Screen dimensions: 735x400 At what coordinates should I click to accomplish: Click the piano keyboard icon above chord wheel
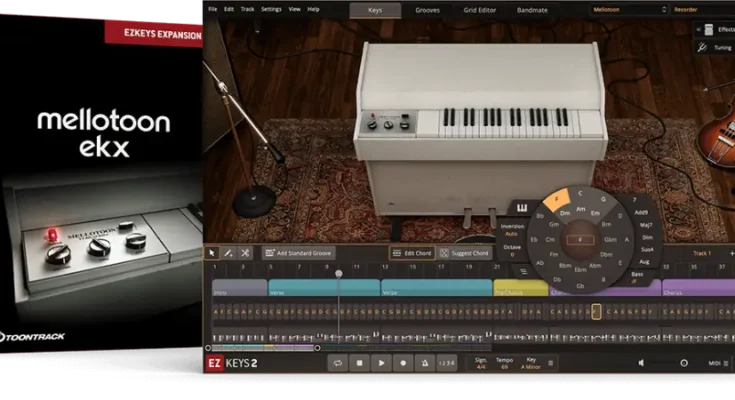[x=521, y=208]
